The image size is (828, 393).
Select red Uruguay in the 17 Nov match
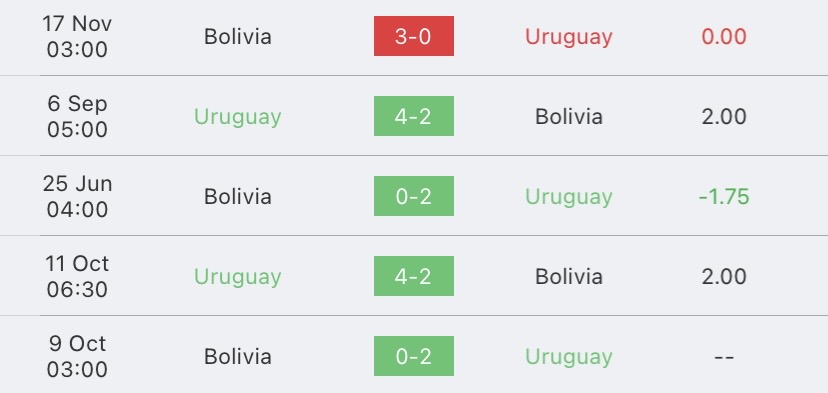[x=569, y=36]
